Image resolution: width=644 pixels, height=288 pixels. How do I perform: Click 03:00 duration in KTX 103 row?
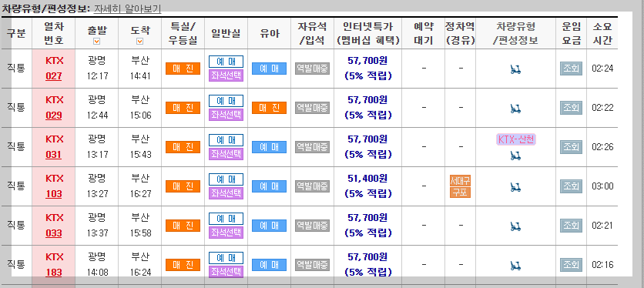pos(602,186)
